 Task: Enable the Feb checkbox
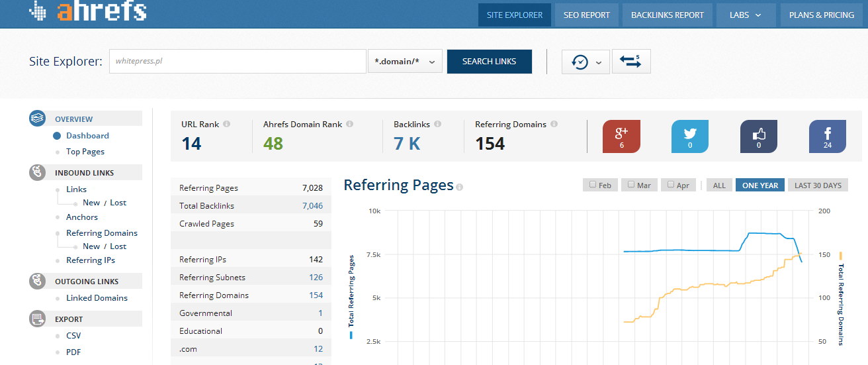(x=593, y=185)
